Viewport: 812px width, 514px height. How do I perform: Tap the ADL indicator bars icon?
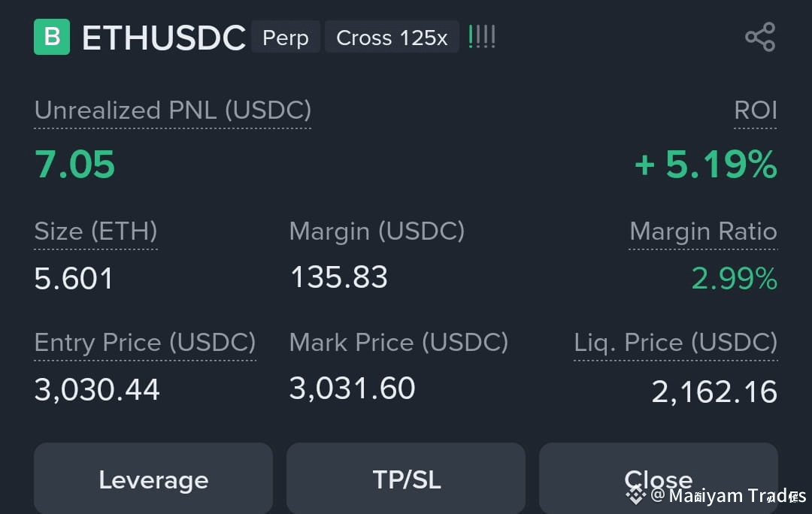(x=482, y=37)
